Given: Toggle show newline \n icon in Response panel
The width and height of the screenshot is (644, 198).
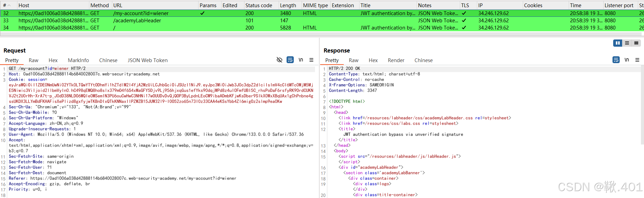Looking at the screenshot, I should [x=627, y=60].
